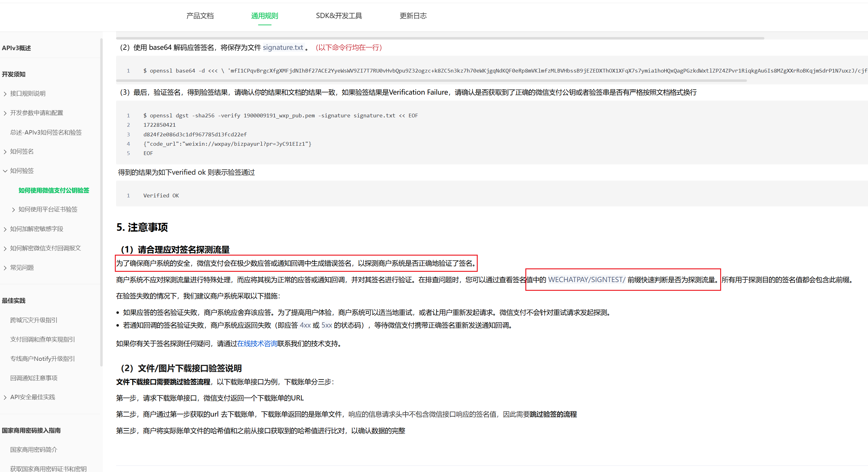Expand the 如何签名 section arrow
Viewport: 868px width, 472px height.
click(x=5, y=152)
